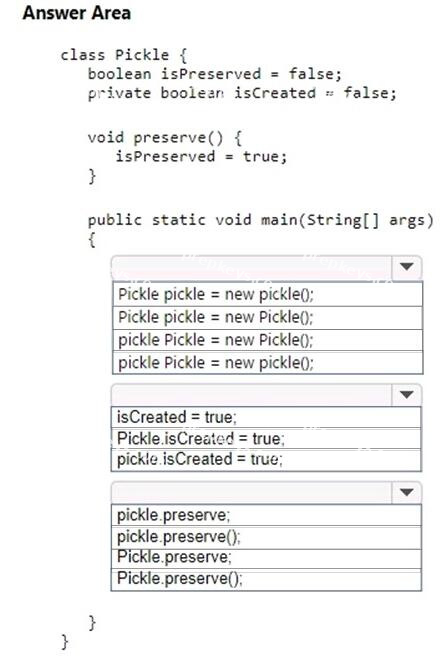Select 'Pickle pickle = new pickle();' option

click(267, 294)
